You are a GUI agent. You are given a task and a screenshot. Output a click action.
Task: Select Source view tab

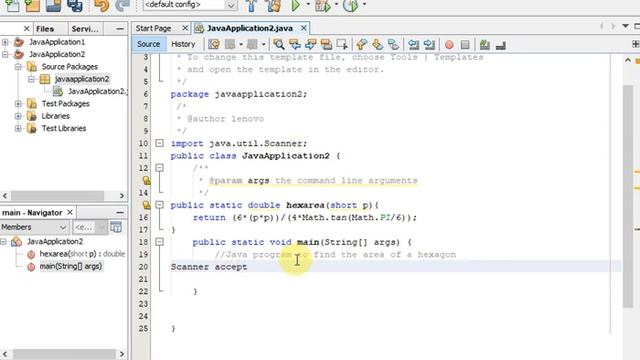(x=149, y=44)
